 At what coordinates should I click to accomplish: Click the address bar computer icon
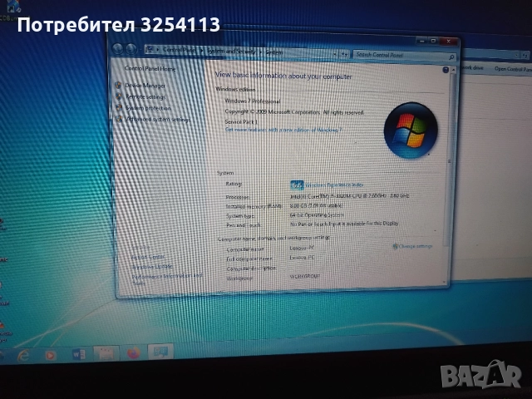click(x=149, y=50)
